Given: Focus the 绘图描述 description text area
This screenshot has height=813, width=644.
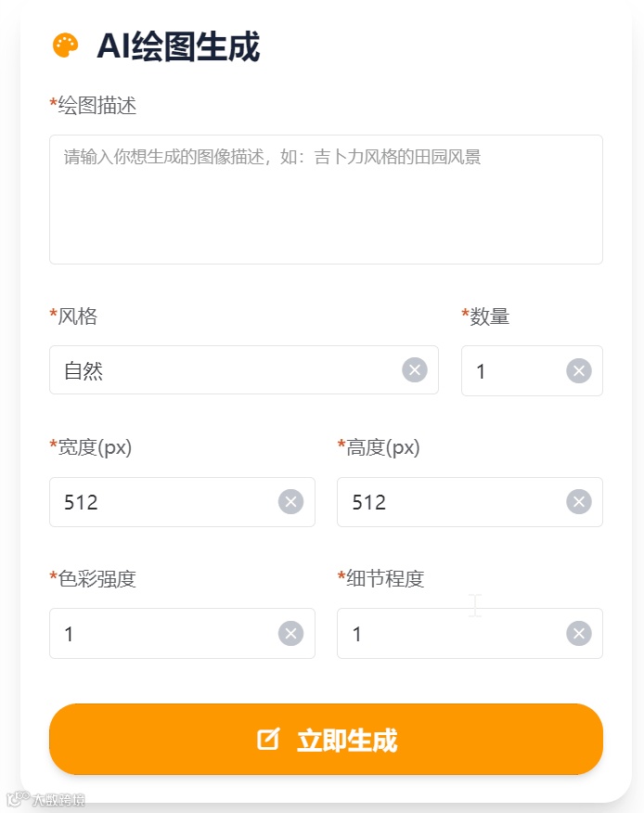Looking at the screenshot, I should point(325,198).
